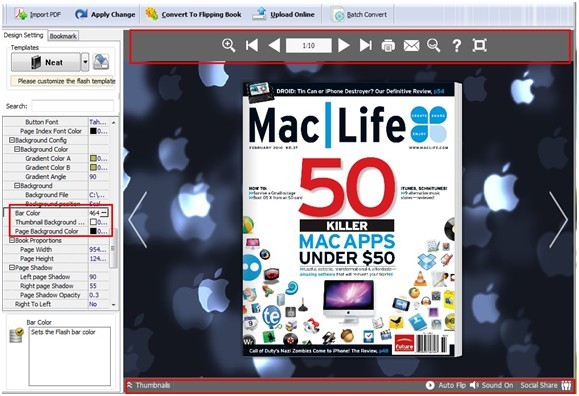Click the save template icon
This screenshot has height=396, width=579.
100,61
